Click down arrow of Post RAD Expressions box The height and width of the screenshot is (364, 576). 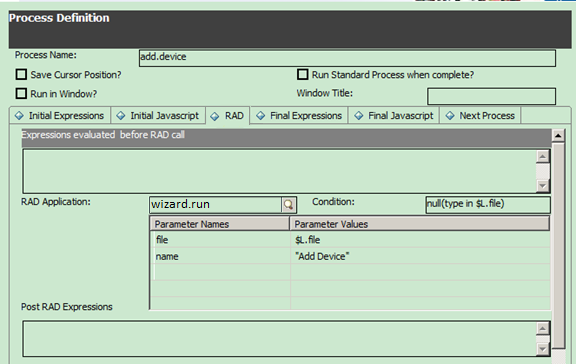tap(543, 349)
